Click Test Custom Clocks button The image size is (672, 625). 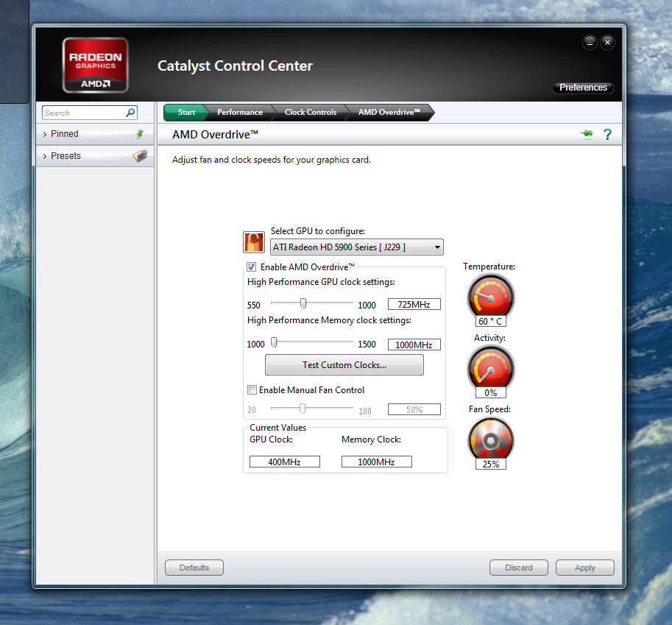(x=344, y=365)
